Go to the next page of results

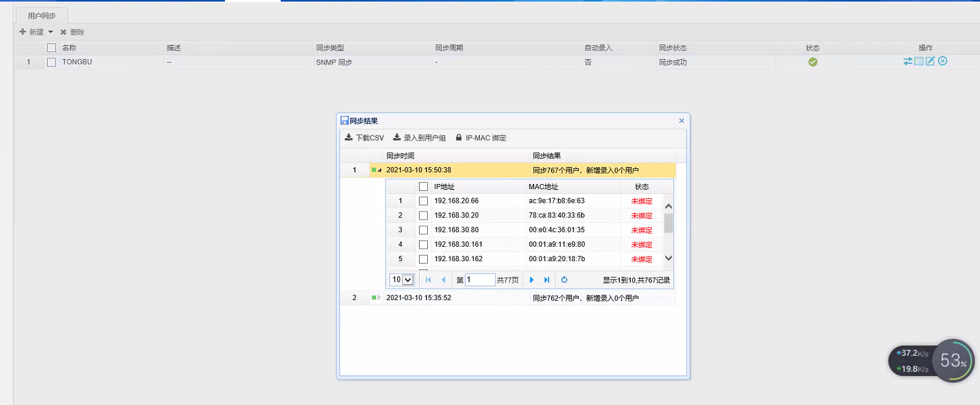point(531,280)
